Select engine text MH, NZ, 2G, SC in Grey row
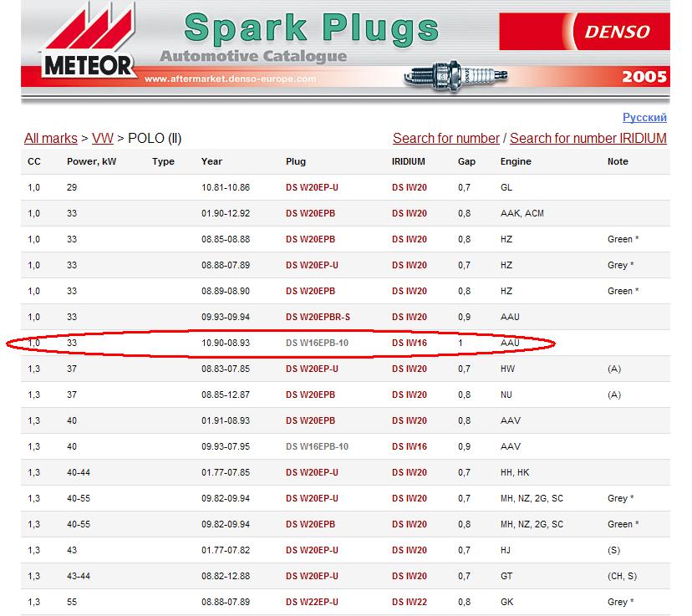Viewport: 692px width, 616px height. point(532,499)
